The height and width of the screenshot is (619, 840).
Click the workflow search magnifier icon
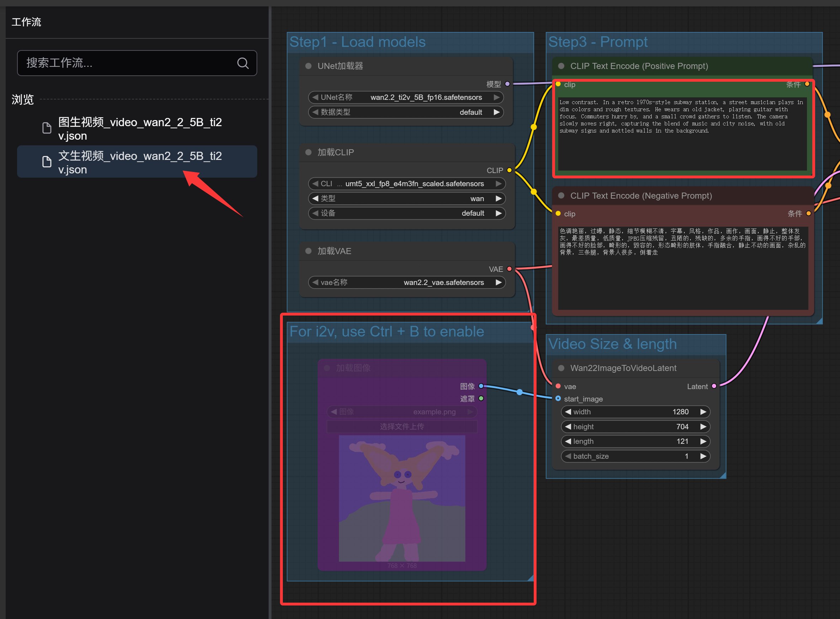(243, 63)
